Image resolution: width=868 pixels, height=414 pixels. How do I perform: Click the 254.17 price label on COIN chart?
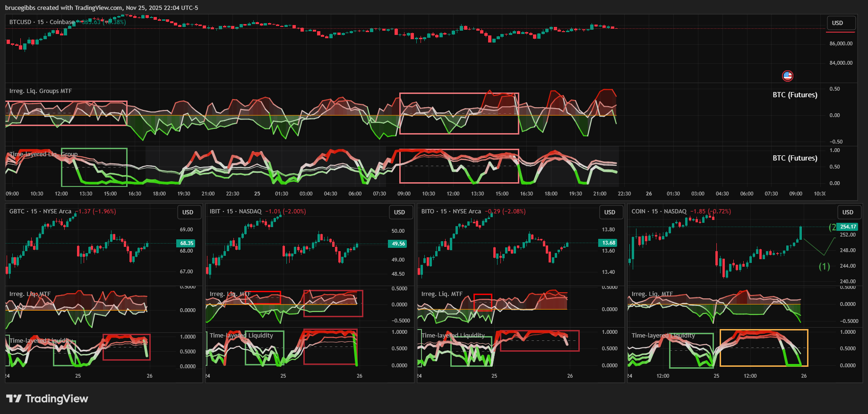point(848,227)
